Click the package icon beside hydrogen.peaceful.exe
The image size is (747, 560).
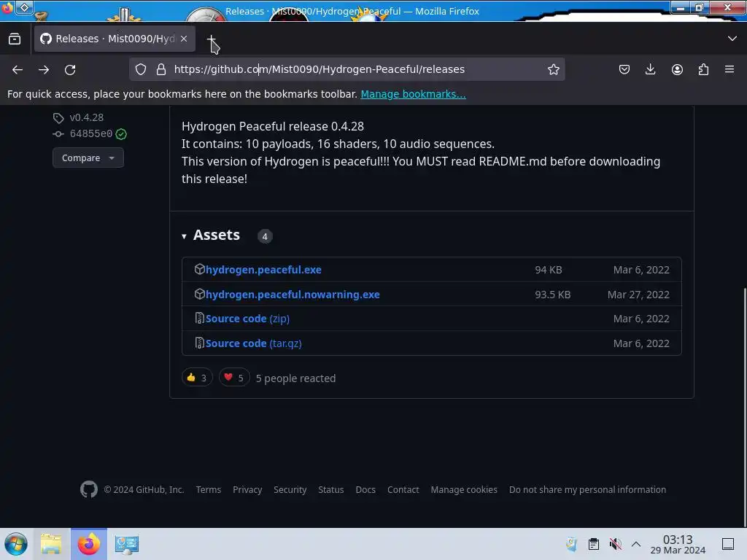click(x=199, y=269)
